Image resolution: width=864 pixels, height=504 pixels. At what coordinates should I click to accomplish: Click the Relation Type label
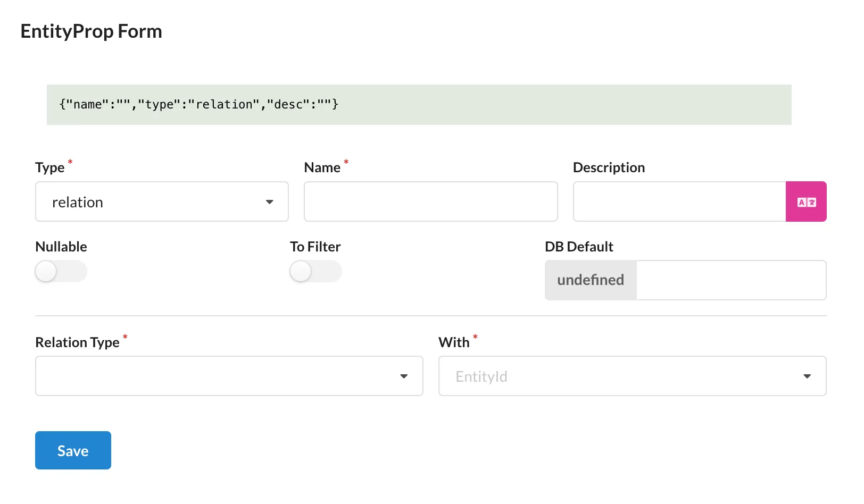(x=77, y=342)
